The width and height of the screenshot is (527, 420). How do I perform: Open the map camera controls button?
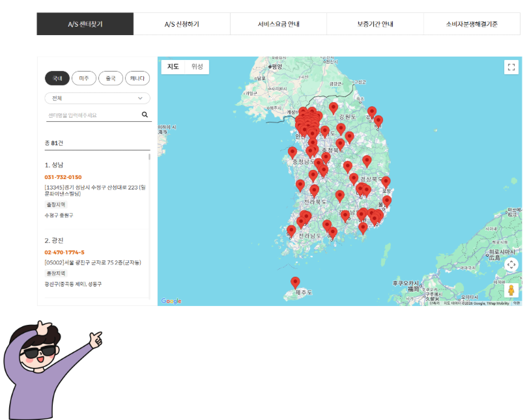(x=511, y=264)
